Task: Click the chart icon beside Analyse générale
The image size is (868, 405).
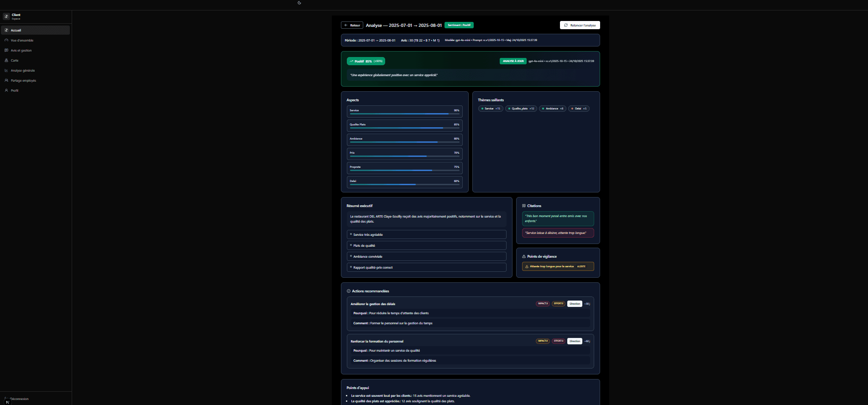Action: (6, 70)
